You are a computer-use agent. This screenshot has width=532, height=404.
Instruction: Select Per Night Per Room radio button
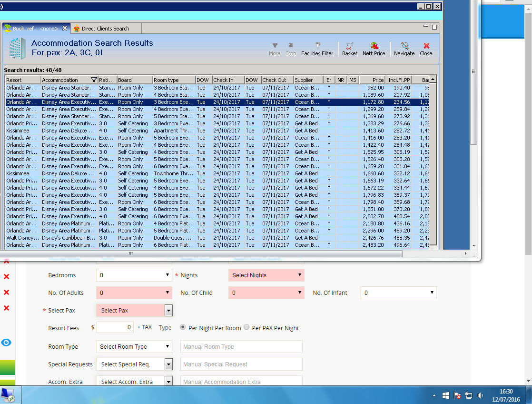pos(183,327)
